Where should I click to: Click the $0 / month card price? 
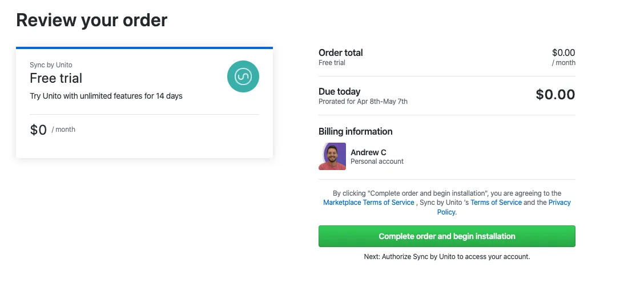pyautogui.click(x=39, y=130)
